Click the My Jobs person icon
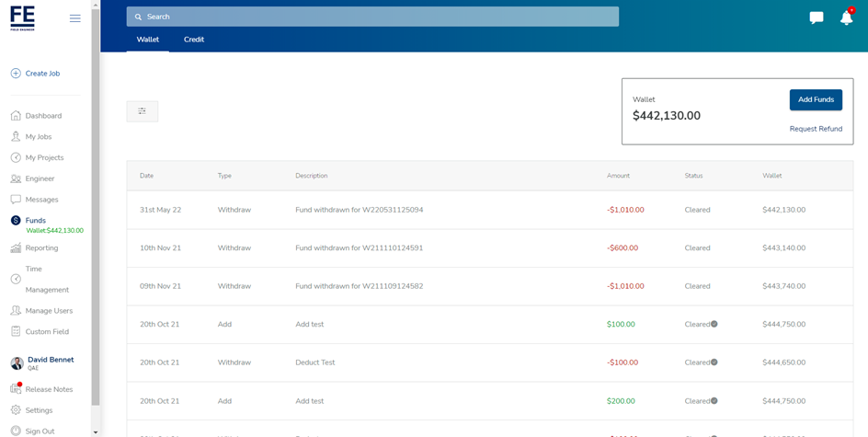Image resolution: width=868 pixels, height=437 pixels. click(16, 137)
